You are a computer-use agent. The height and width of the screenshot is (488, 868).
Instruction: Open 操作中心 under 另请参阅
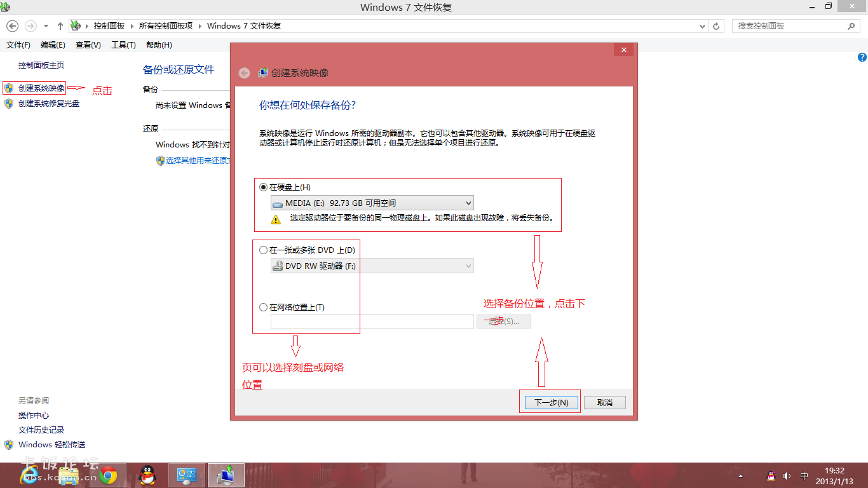34,416
